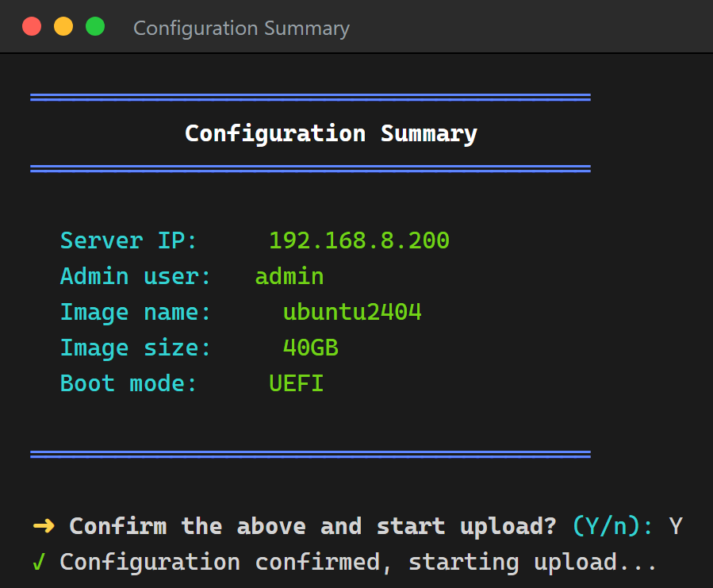Select the 192.168.8.200 IP address value
Viewport: 713px width, 588px height.
point(359,240)
